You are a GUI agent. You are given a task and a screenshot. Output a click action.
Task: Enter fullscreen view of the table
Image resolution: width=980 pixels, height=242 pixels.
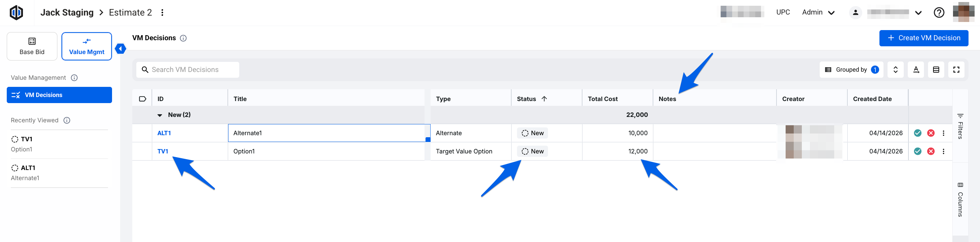956,70
